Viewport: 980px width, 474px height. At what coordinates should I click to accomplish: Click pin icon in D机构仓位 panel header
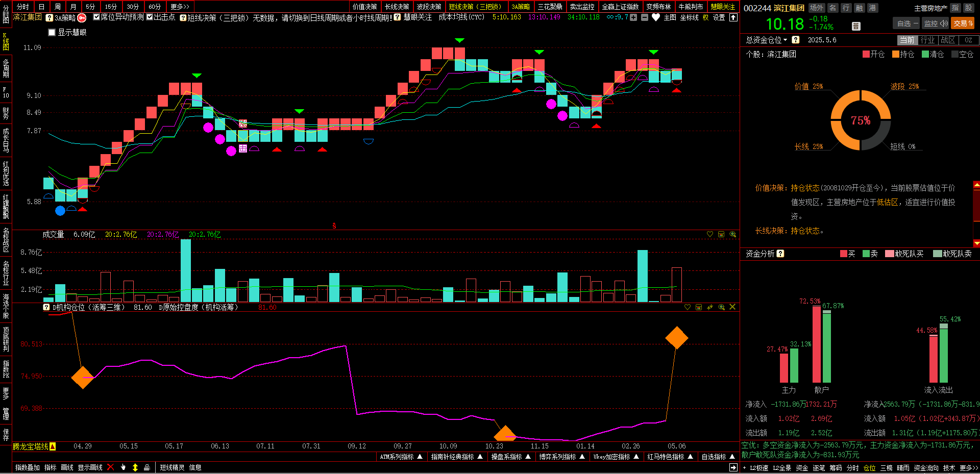[710, 307]
